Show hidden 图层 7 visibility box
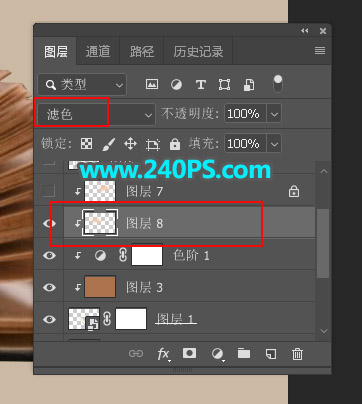The image size is (362, 404). click(x=49, y=191)
